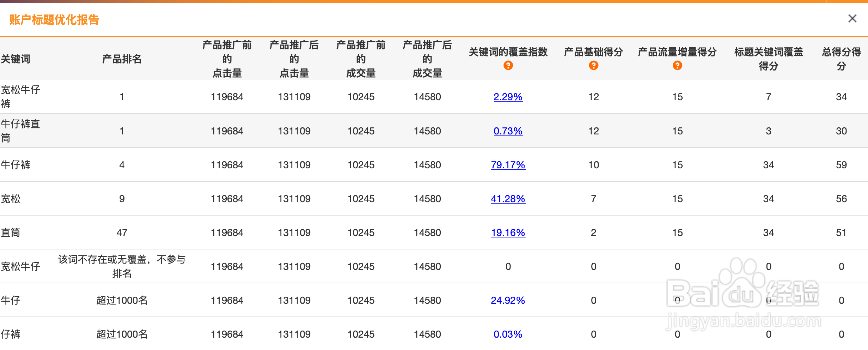Close the 账户标题优化报告 dialog

click(852, 18)
